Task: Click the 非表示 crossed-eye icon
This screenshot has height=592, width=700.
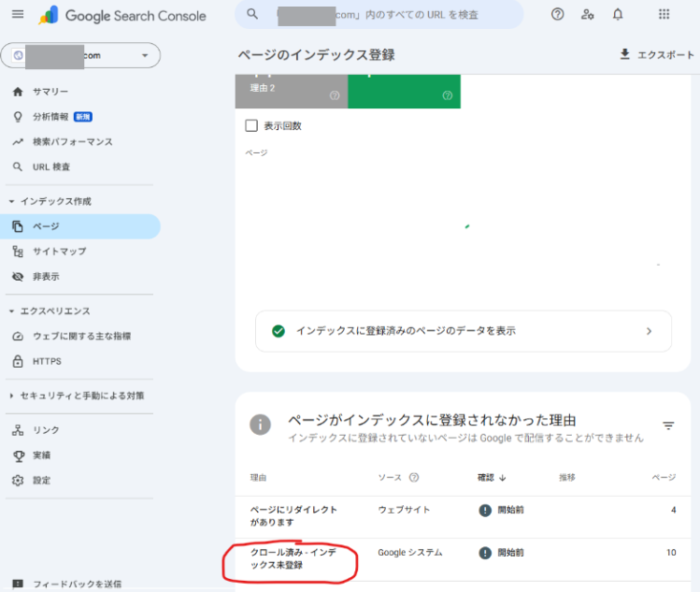Action: 18,277
